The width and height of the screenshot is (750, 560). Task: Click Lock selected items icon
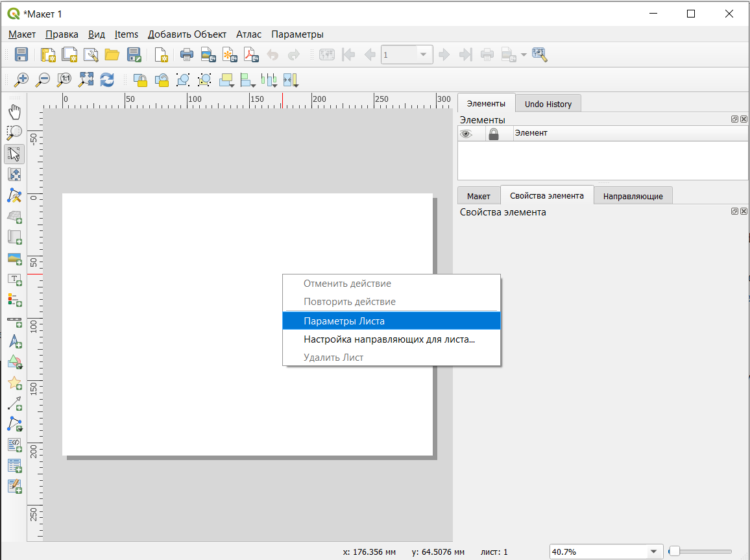[x=140, y=80]
